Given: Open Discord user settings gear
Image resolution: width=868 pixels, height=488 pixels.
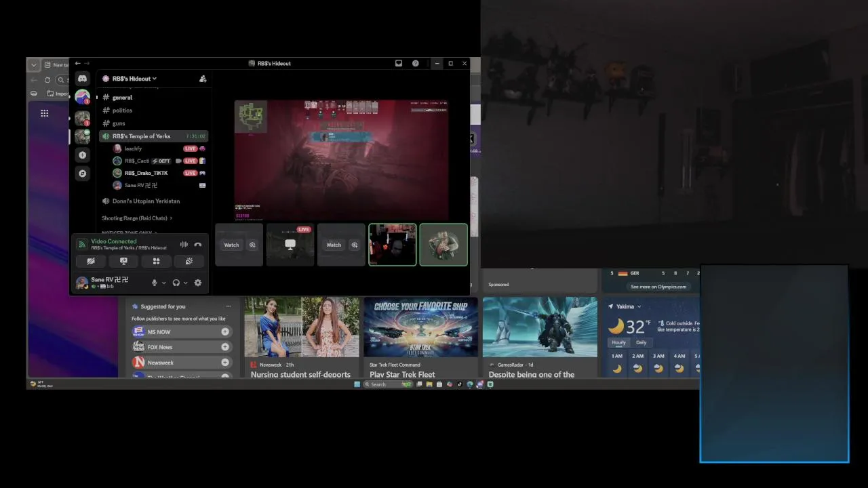Looking at the screenshot, I should point(198,283).
